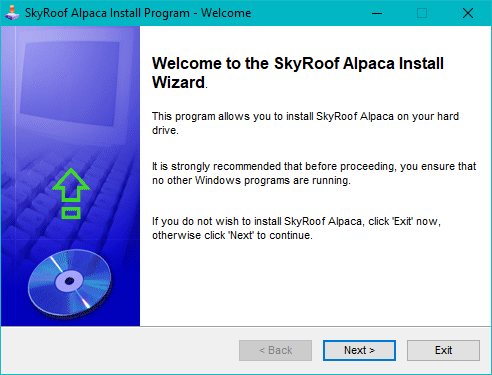Click the 'If you do not wish to install' paragraph
The image size is (492, 375).
[x=296, y=228]
